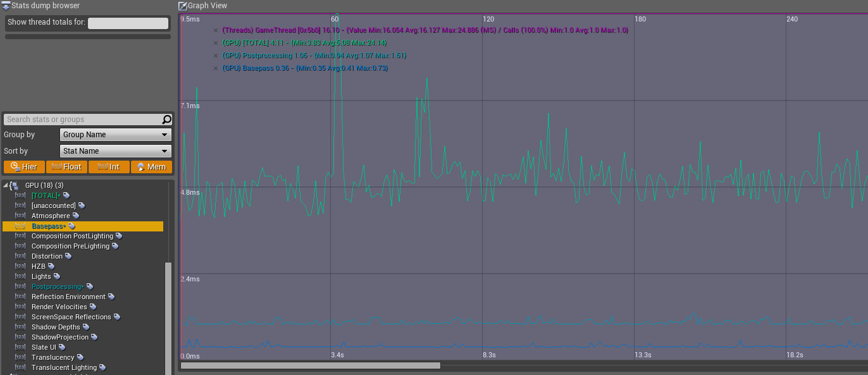Click the tag icon next to [unaccounted]
The height and width of the screenshot is (375, 868).
click(x=82, y=206)
